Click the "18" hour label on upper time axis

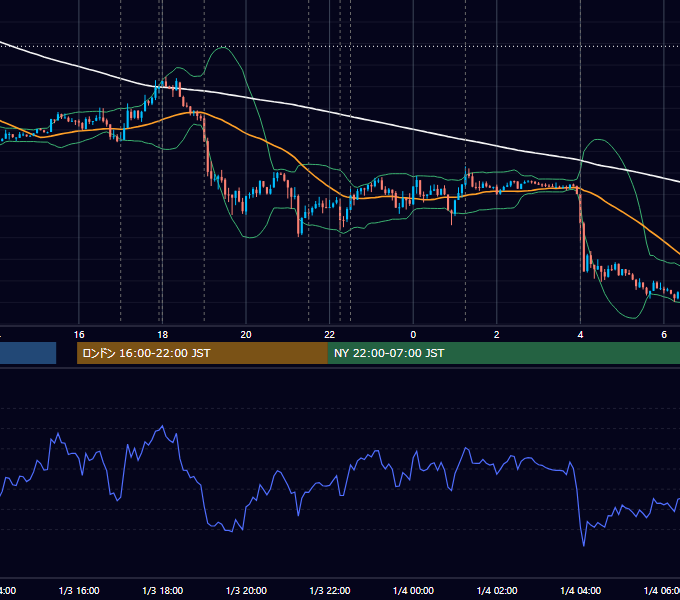(x=162, y=335)
